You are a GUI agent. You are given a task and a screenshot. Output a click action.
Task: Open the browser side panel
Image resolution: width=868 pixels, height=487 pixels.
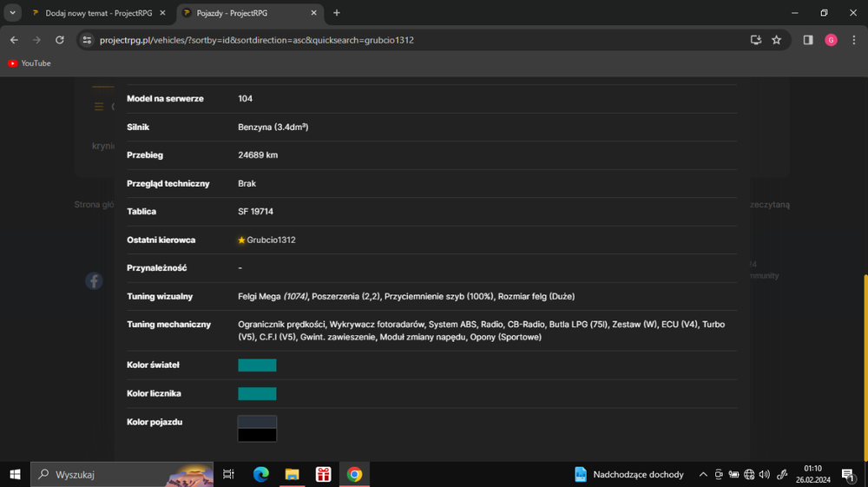808,40
